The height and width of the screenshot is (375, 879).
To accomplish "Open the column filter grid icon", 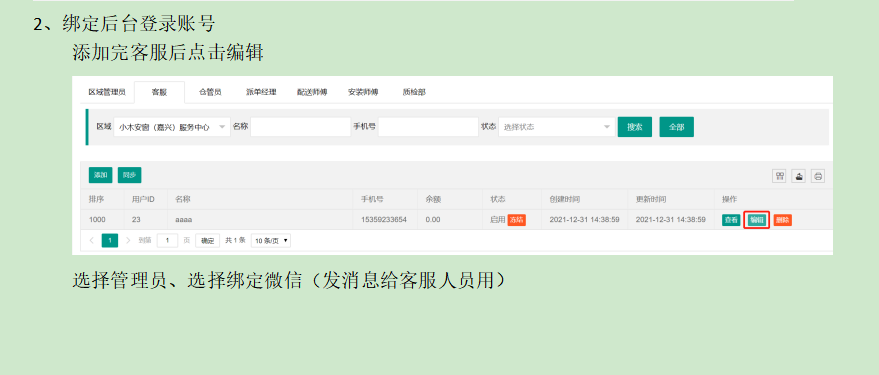I will click(x=779, y=176).
